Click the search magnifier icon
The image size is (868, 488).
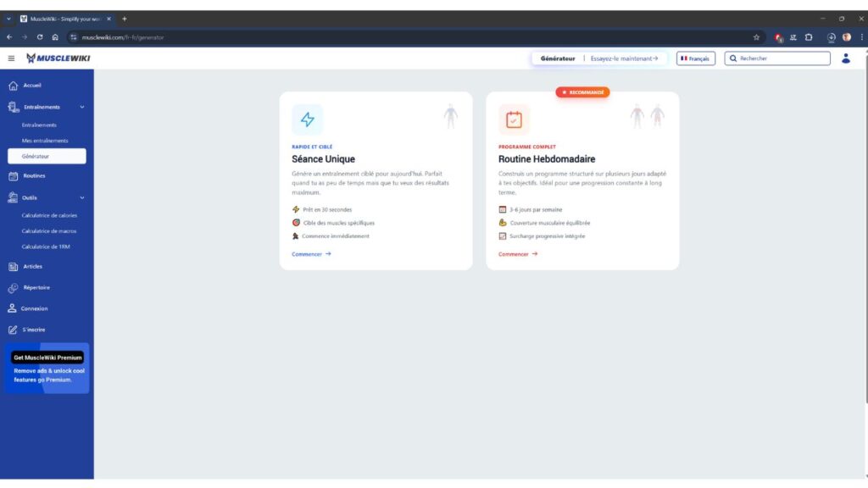[x=733, y=58]
